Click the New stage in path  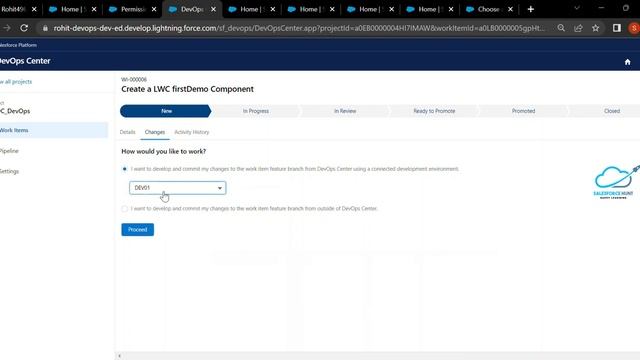click(166, 111)
